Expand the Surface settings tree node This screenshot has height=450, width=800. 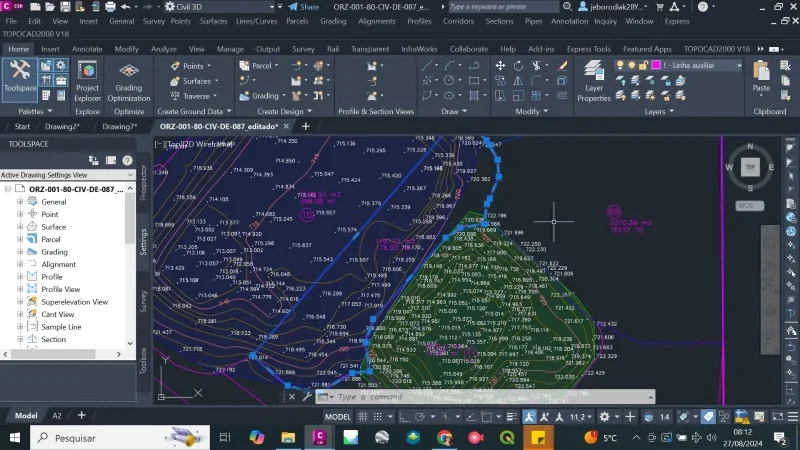click(20, 227)
